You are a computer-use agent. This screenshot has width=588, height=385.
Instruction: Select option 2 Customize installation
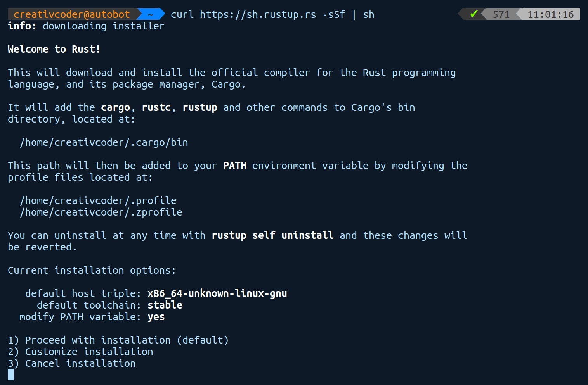coord(80,352)
